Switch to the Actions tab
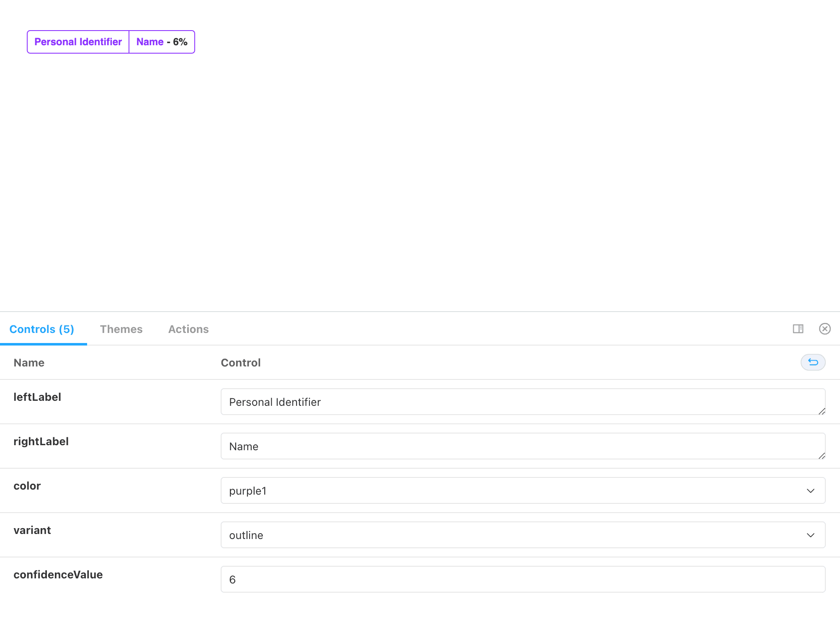Screen dimensions: 840x619 tap(188, 329)
